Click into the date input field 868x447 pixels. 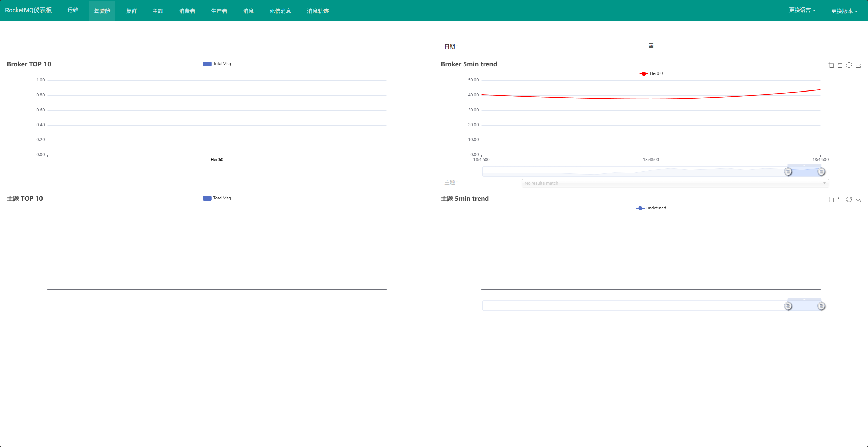click(580, 46)
